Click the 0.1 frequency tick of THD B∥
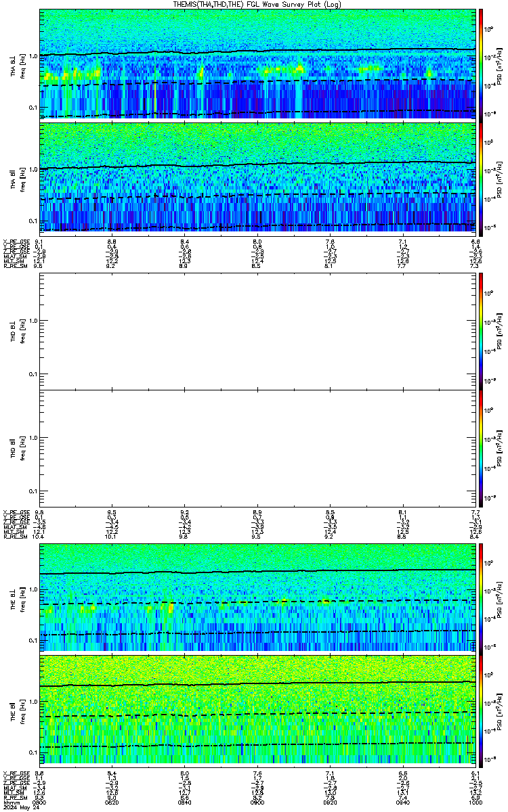 point(33,491)
